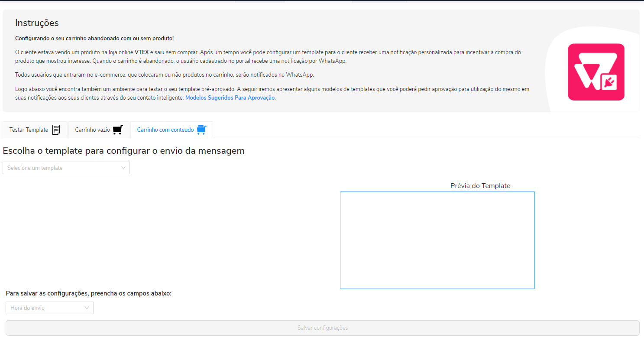Viewport: 644px width, 341px height.
Task: Click "Todos usuários que entraram no e-commerce" paragraph
Action: click(x=164, y=75)
